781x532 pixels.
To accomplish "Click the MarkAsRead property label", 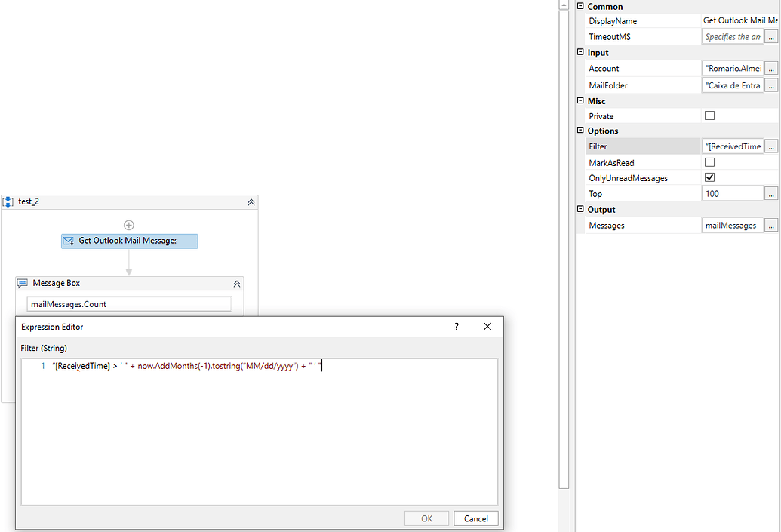I will 611,163.
